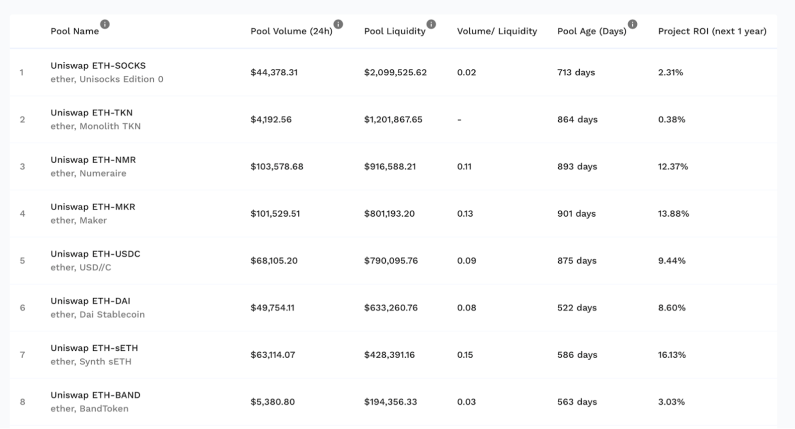The height and width of the screenshot is (429, 795).
Task: Click the info icon beside Pool Age (Days)
Action: pos(632,24)
